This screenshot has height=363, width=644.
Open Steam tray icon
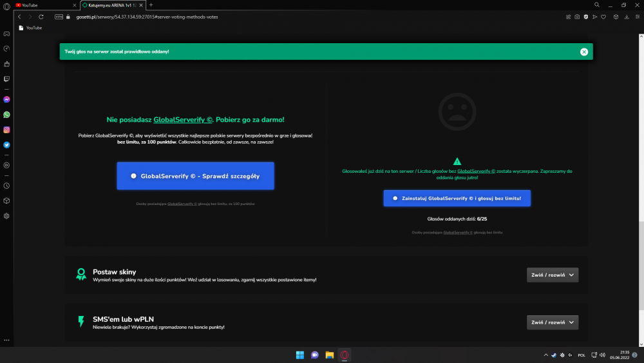[x=554, y=355]
